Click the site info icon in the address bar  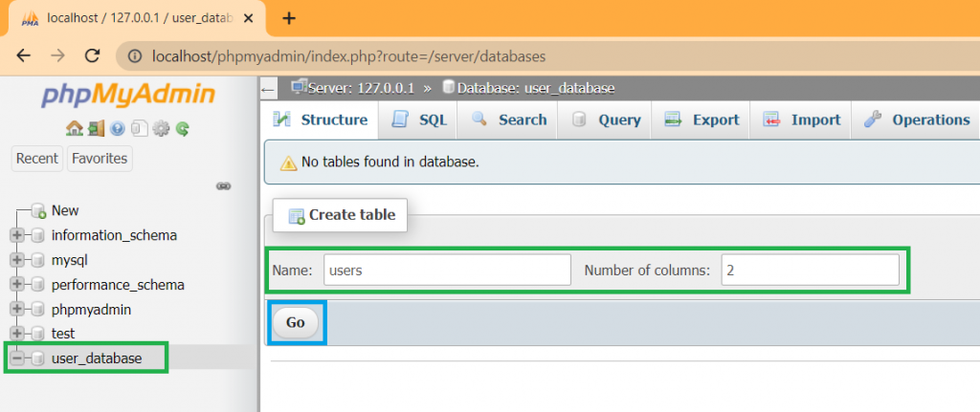[134, 56]
